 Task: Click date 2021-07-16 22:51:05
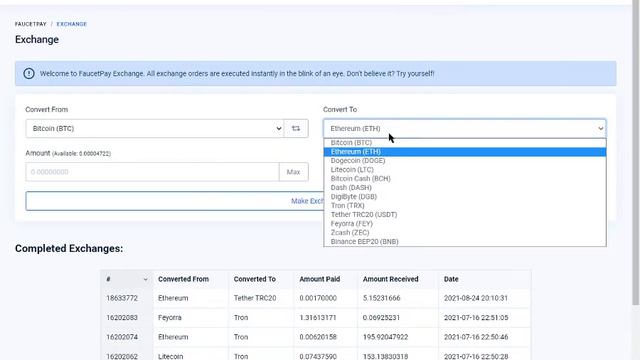tap(476, 318)
